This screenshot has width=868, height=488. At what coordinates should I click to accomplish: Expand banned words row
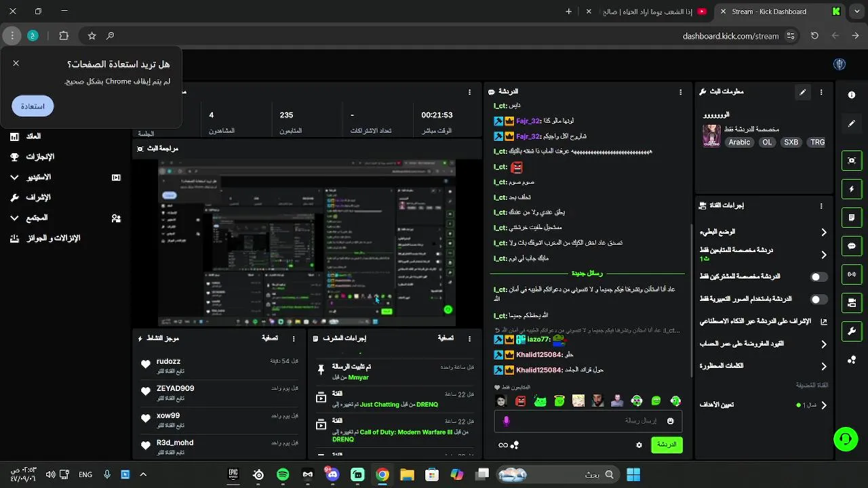pyautogui.click(x=764, y=367)
